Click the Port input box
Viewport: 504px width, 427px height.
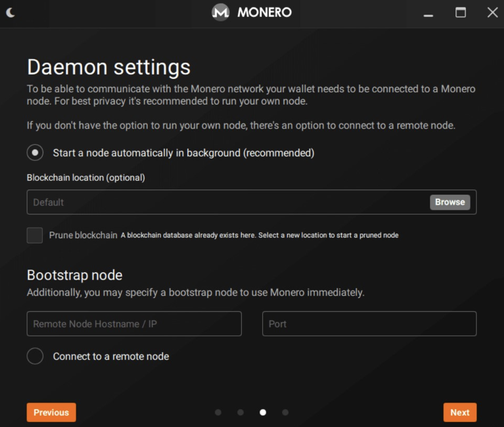pyautogui.click(x=368, y=323)
